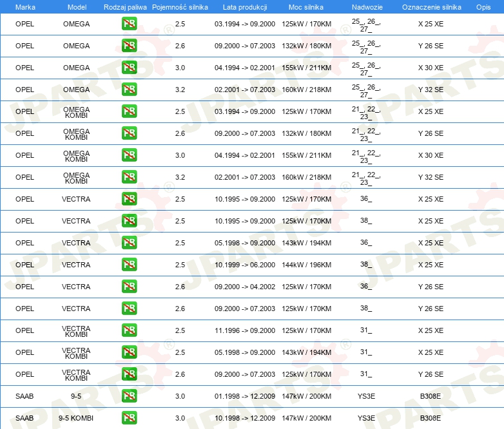This screenshot has height=429, width=504.
Task: Click the YS3E body cell in the 01.1998 row
Action: coord(366,396)
